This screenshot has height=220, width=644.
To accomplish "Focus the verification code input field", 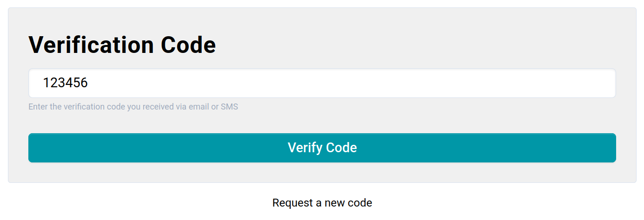I will (322, 83).
